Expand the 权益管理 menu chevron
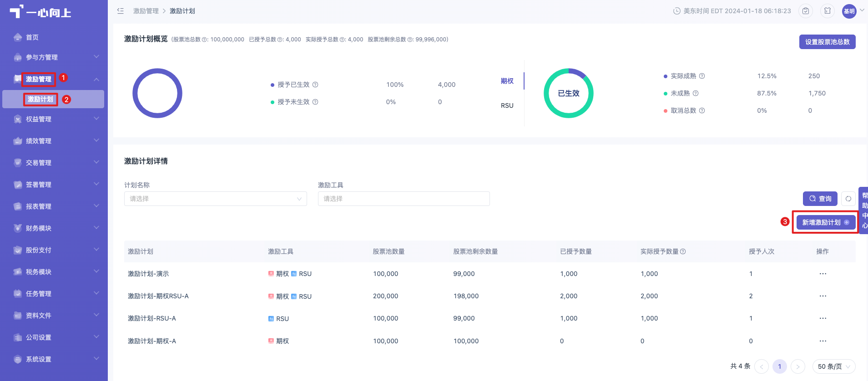The height and width of the screenshot is (381, 868). 96,119
